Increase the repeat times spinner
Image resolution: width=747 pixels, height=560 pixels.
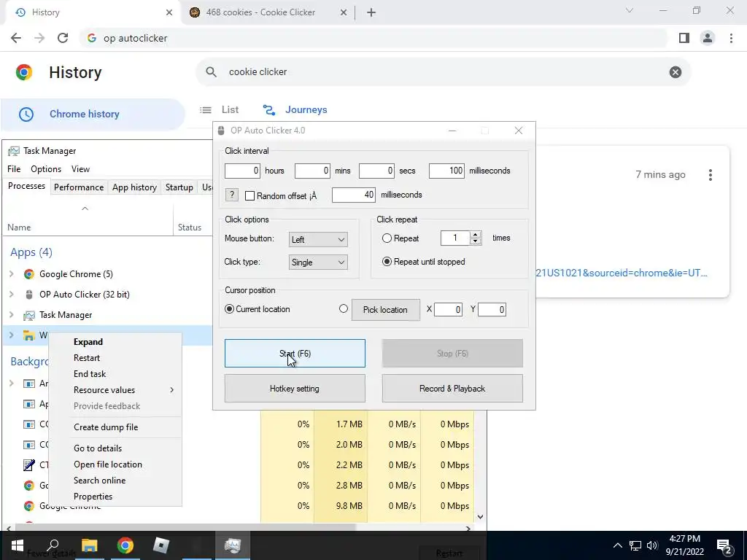(x=474, y=235)
